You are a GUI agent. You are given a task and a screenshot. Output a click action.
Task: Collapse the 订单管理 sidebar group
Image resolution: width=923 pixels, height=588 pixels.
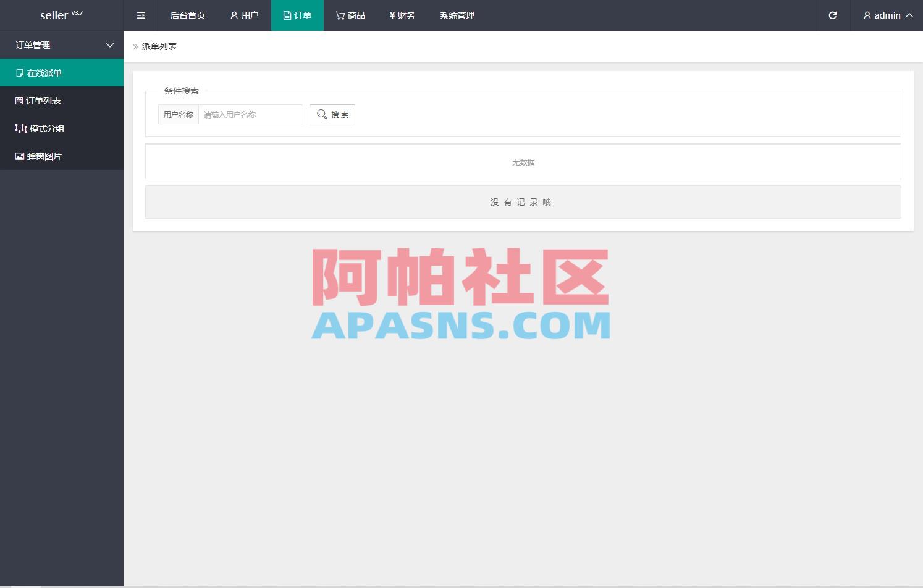(110, 45)
